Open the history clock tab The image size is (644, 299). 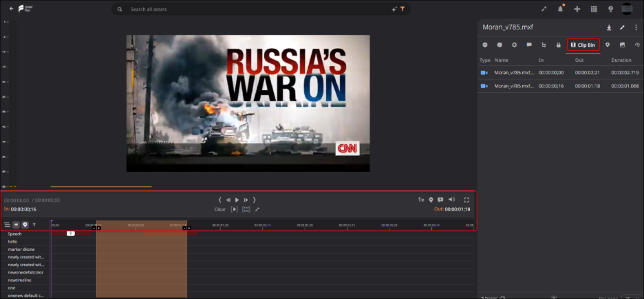pos(637,45)
